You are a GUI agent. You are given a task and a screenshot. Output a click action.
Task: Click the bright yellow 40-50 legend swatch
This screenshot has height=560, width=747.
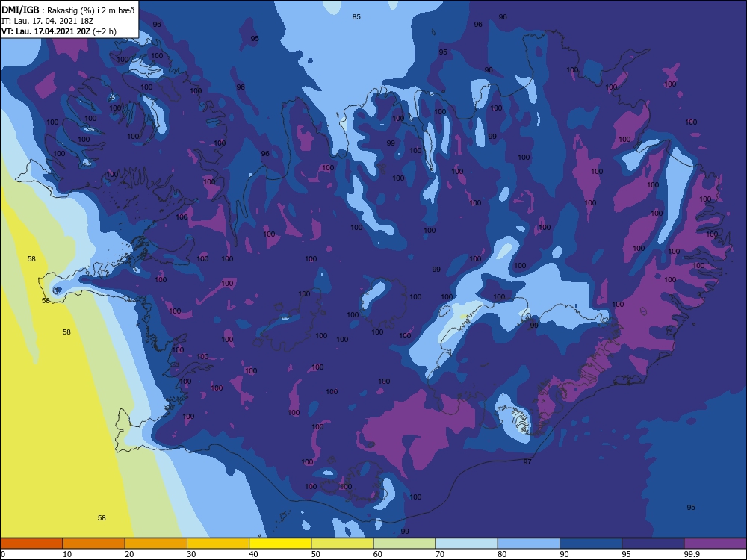click(280, 544)
